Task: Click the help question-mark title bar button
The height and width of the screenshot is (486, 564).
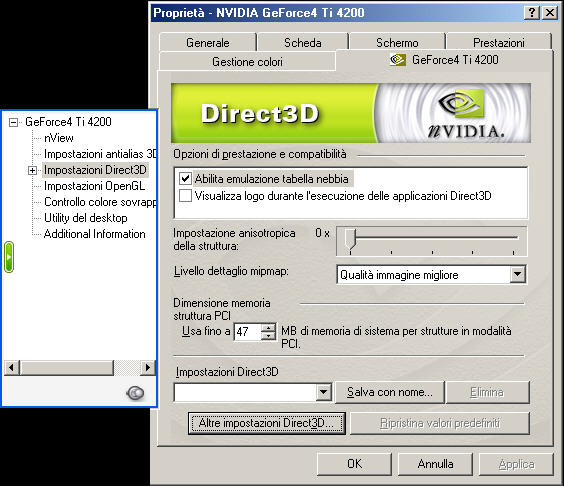Action: coord(532,13)
